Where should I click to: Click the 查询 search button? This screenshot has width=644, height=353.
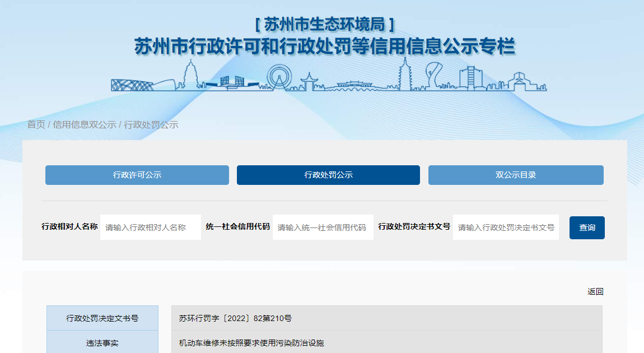click(x=587, y=227)
